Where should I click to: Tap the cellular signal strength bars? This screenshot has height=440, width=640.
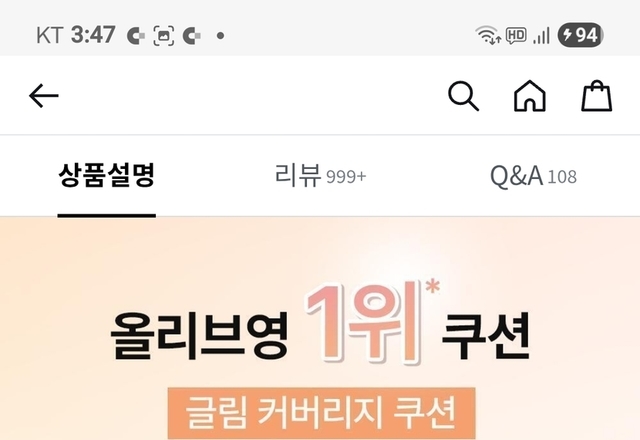(x=542, y=36)
